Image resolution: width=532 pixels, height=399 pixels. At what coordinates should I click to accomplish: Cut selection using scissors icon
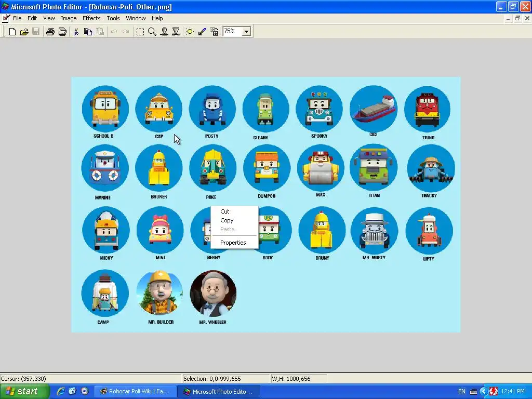(x=76, y=32)
